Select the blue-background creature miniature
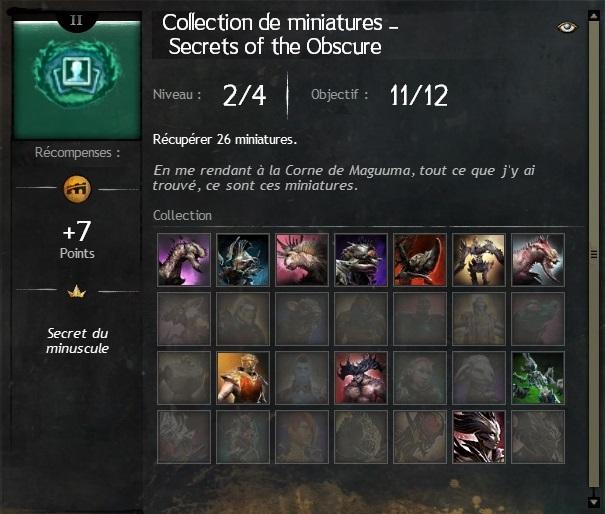The image size is (605, 514). 243,260
